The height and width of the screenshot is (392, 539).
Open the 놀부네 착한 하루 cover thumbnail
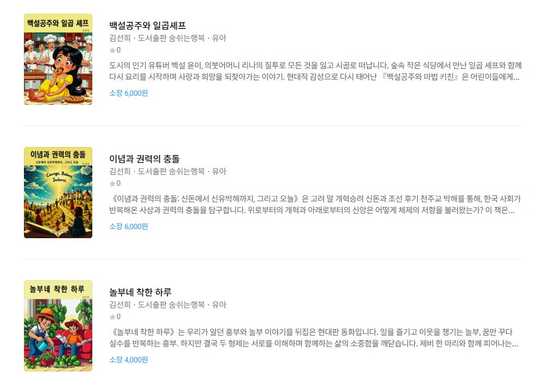click(58, 326)
